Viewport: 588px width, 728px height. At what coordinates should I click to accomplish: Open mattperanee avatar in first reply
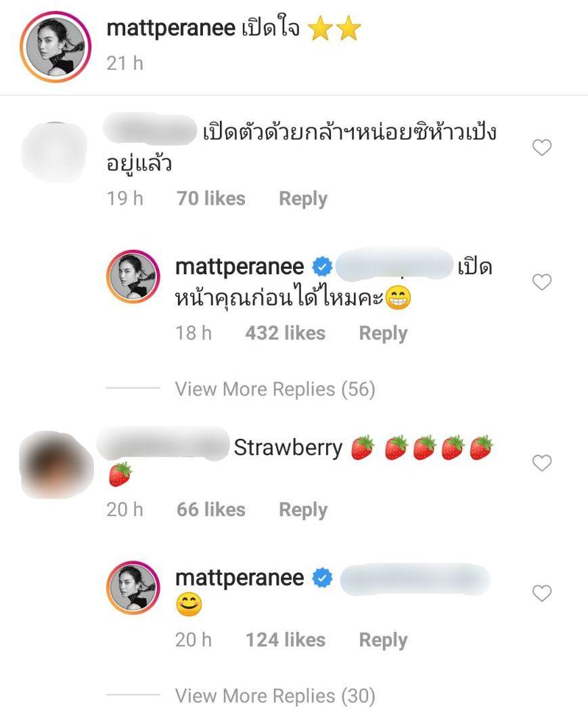[133, 276]
